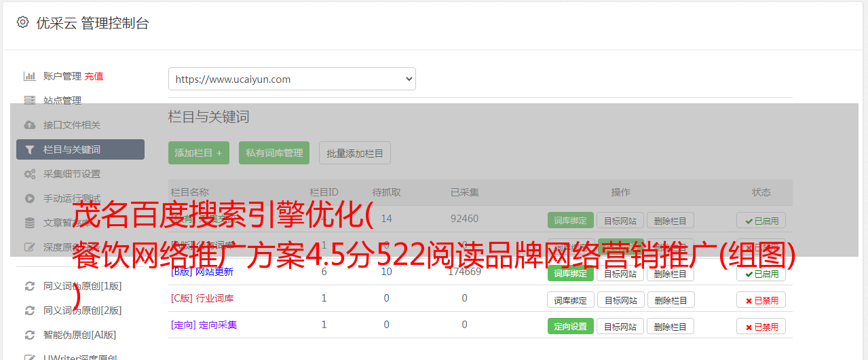Screen dimensions: 868x360
Task: Toggle 已启用 status in the 92460 row
Action: coord(761,220)
